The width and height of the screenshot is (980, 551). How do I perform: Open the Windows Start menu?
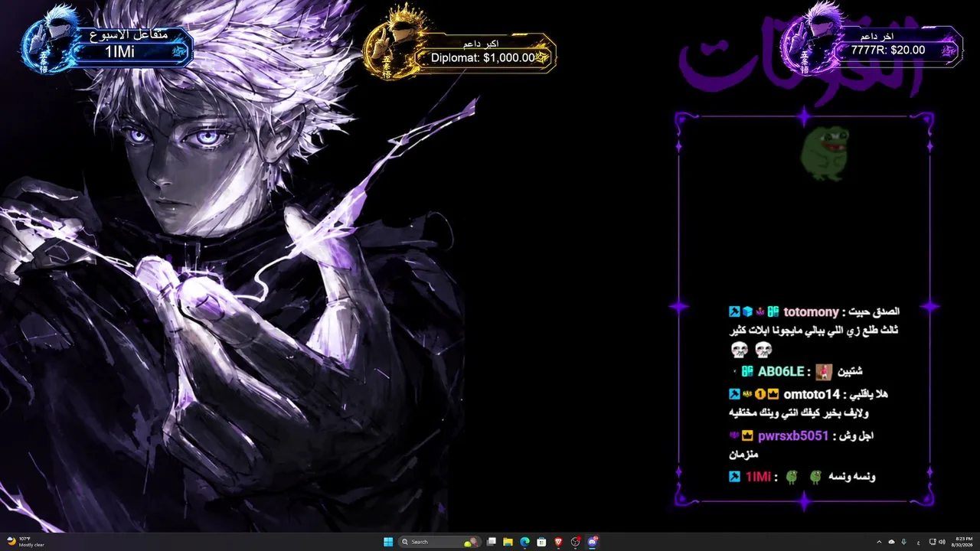coord(388,542)
